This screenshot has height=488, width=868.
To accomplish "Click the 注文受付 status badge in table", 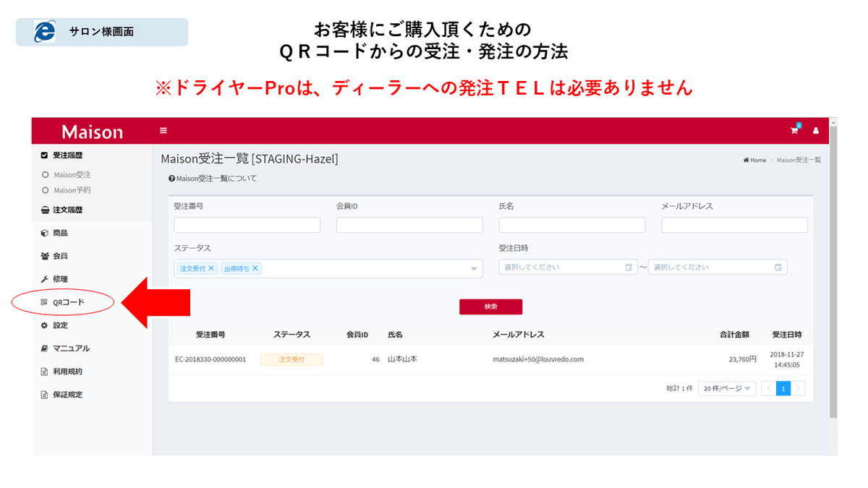I will pos(292,359).
